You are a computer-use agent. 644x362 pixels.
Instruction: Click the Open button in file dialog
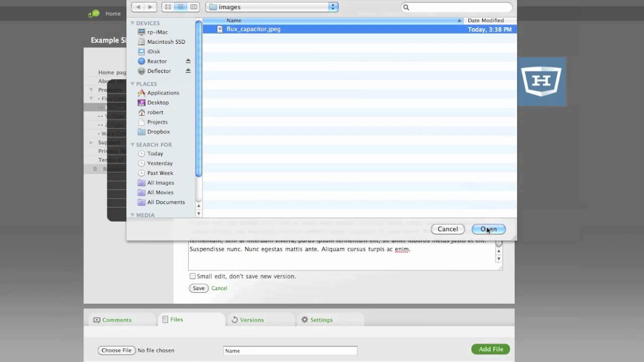[489, 229]
